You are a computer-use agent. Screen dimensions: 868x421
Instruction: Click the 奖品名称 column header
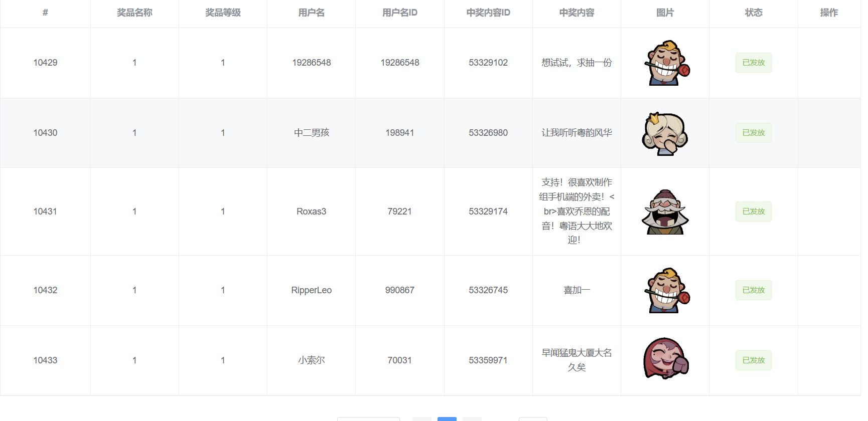coord(134,13)
